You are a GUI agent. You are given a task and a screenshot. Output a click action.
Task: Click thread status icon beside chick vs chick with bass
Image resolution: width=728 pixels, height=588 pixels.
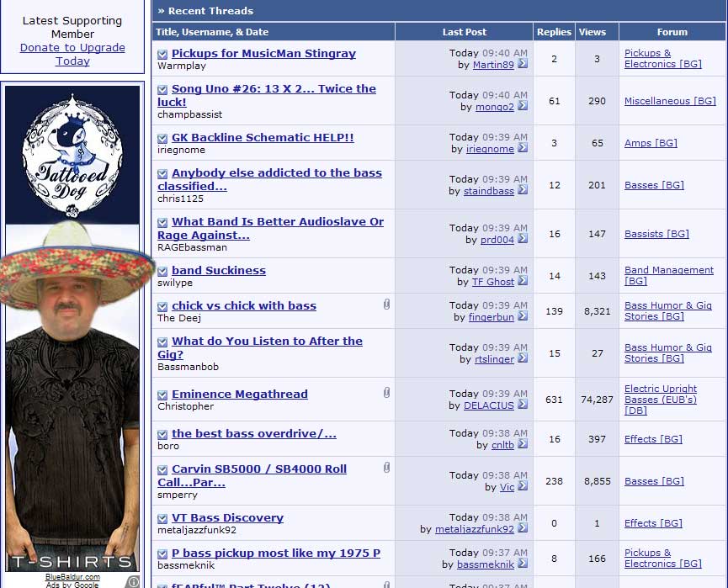(162, 306)
